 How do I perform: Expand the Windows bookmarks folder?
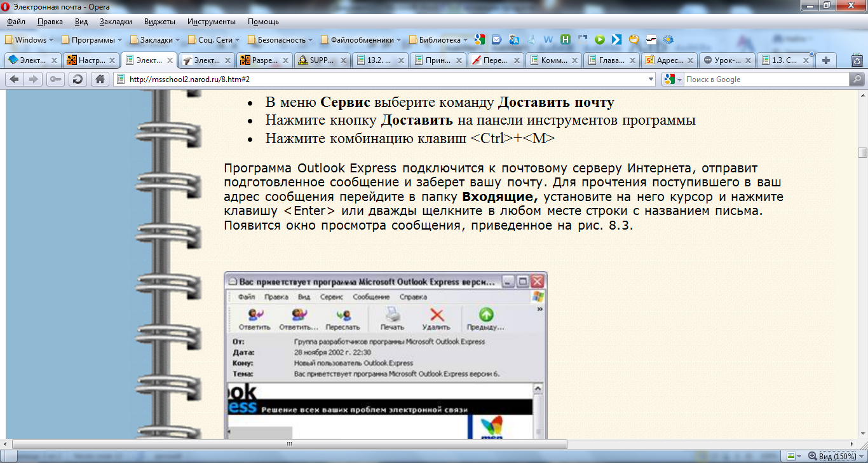click(x=29, y=39)
